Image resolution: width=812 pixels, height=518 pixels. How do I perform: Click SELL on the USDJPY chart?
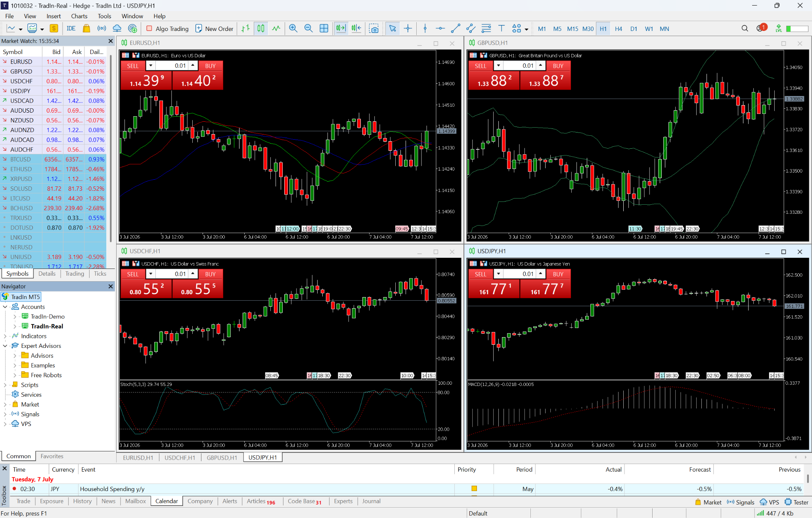click(x=481, y=274)
